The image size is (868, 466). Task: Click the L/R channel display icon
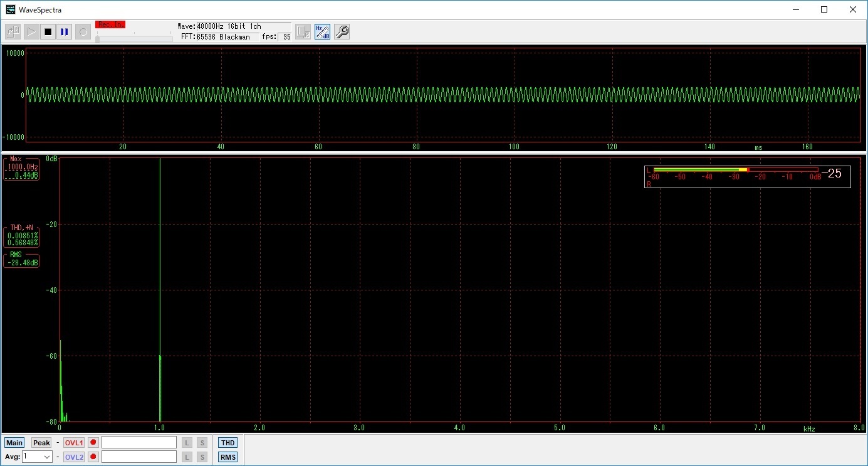point(303,31)
